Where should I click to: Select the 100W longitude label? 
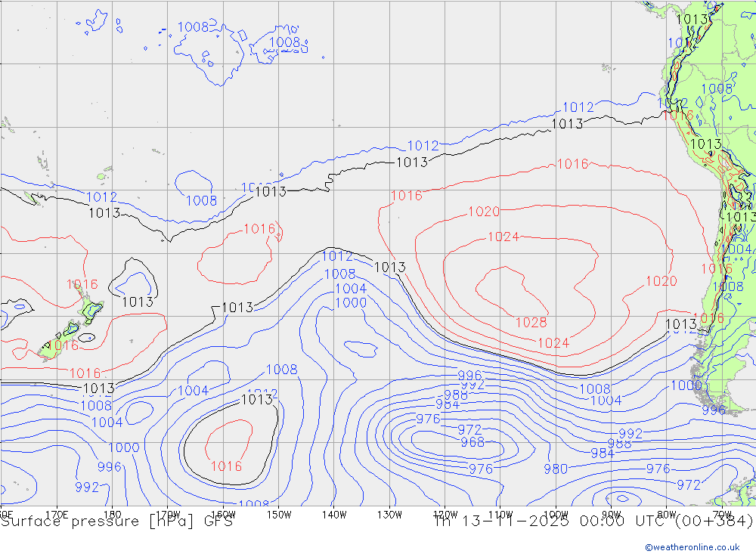556,515
